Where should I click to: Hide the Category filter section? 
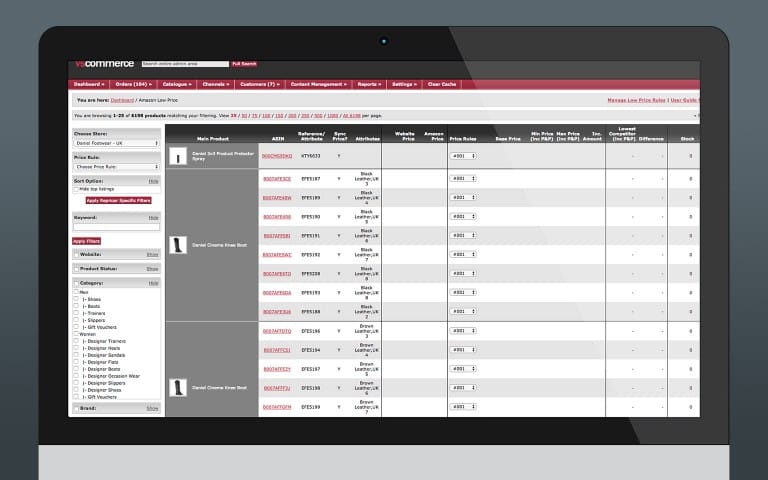point(154,283)
